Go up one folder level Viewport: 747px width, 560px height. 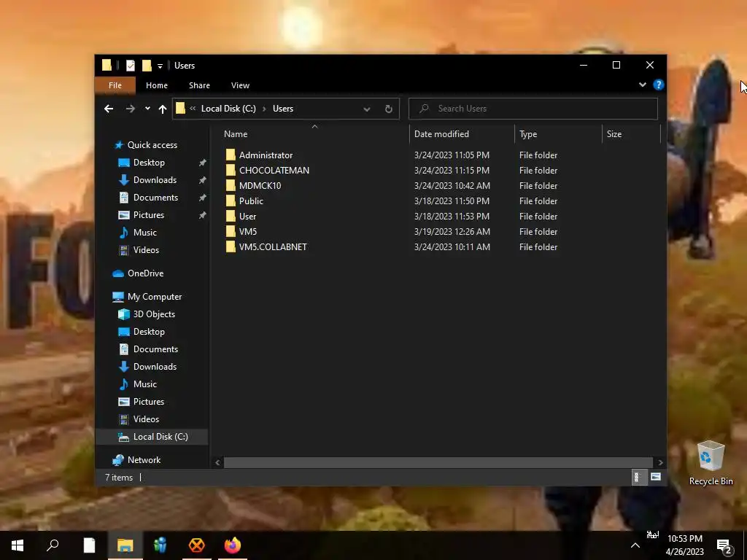pos(163,109)
